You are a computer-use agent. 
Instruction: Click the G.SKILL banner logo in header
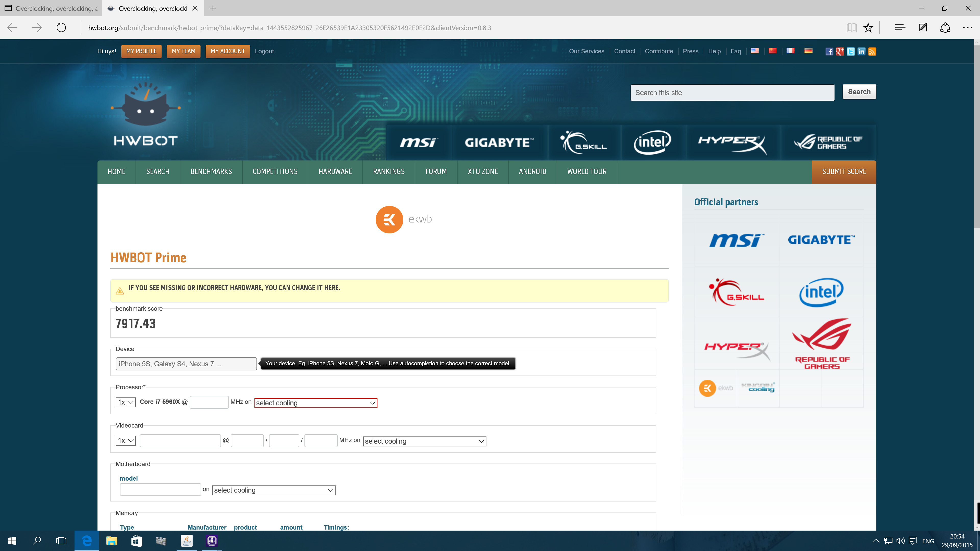583,142
